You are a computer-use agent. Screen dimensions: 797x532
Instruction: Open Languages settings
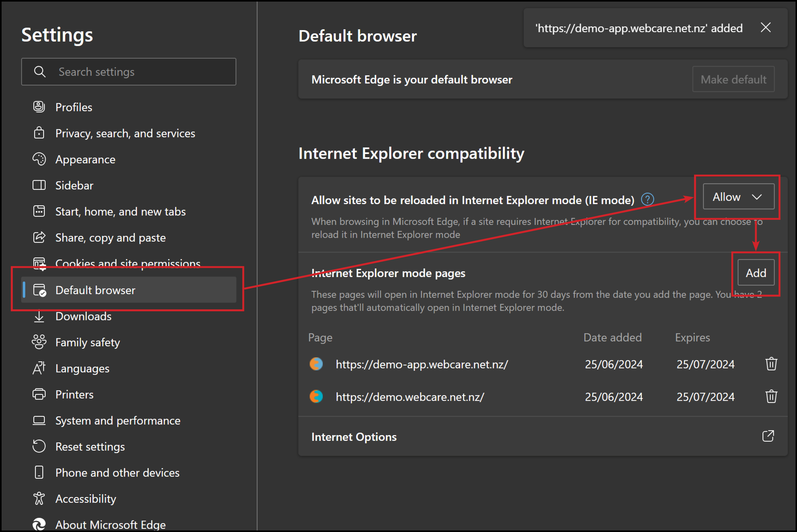coord(129,368)
